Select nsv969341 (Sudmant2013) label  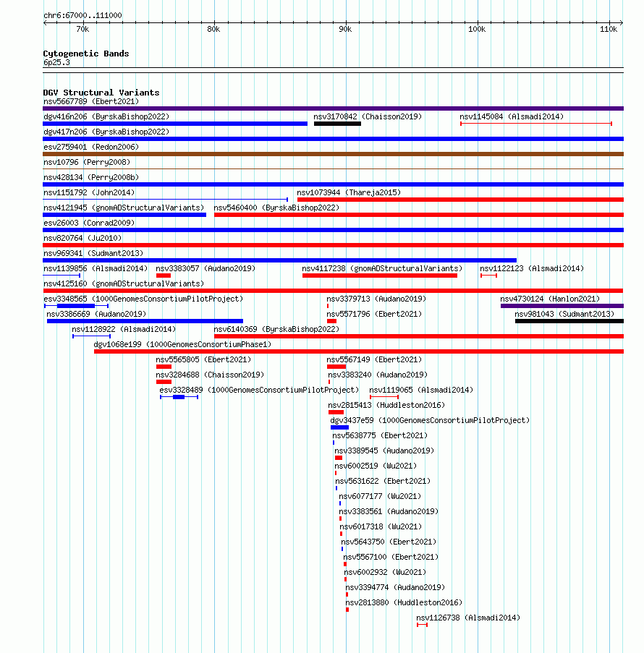(93, 254)
